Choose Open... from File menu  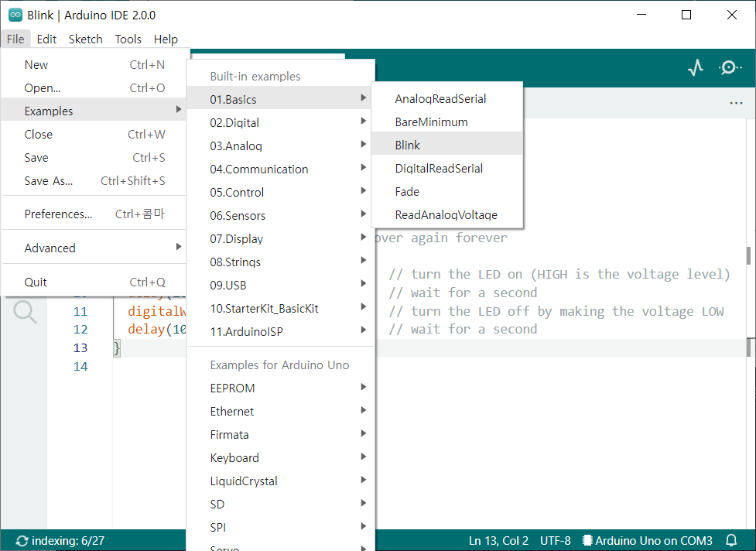click(x=94, y=87)
